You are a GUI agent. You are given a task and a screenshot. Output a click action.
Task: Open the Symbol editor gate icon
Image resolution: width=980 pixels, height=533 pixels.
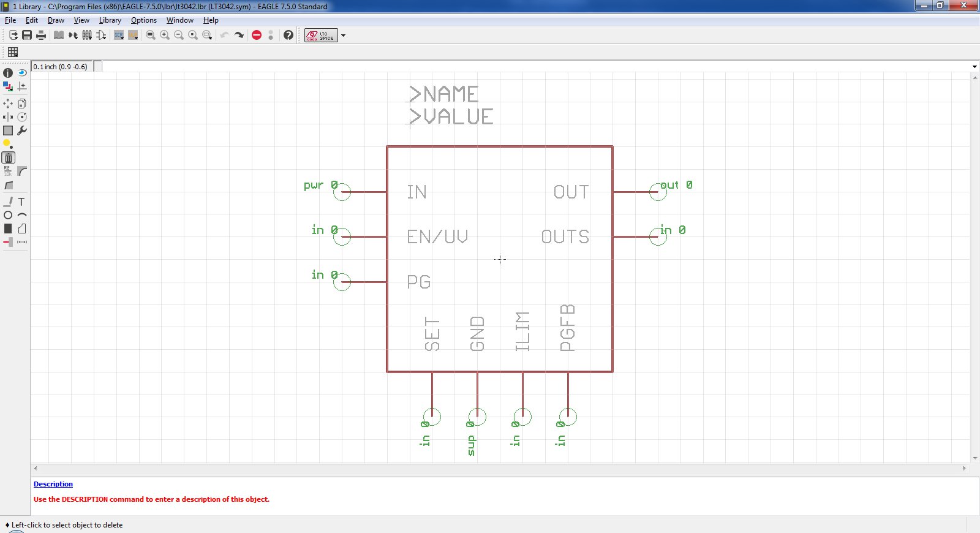(101, 35)
